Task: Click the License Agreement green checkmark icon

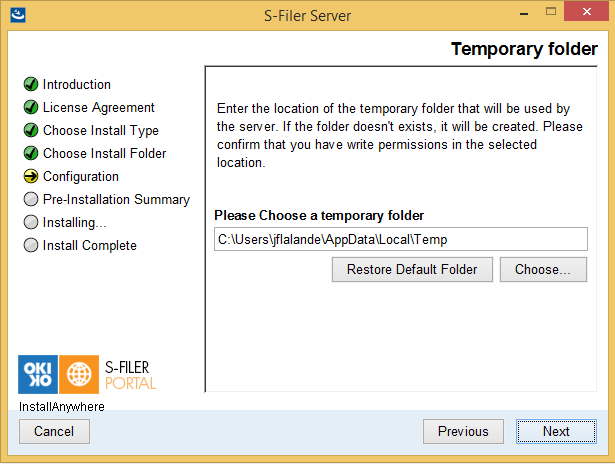Action: [31, 107]
